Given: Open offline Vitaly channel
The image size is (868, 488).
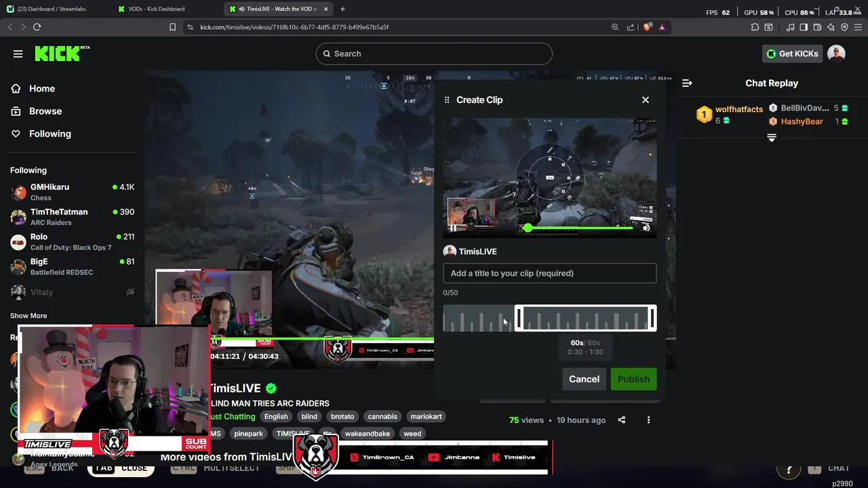Looking at the screenshot, I should pos(72,292).
